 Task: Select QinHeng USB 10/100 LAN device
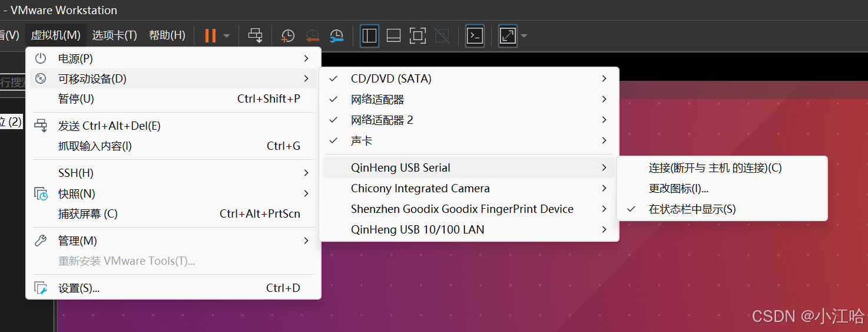tap(469, 229)
